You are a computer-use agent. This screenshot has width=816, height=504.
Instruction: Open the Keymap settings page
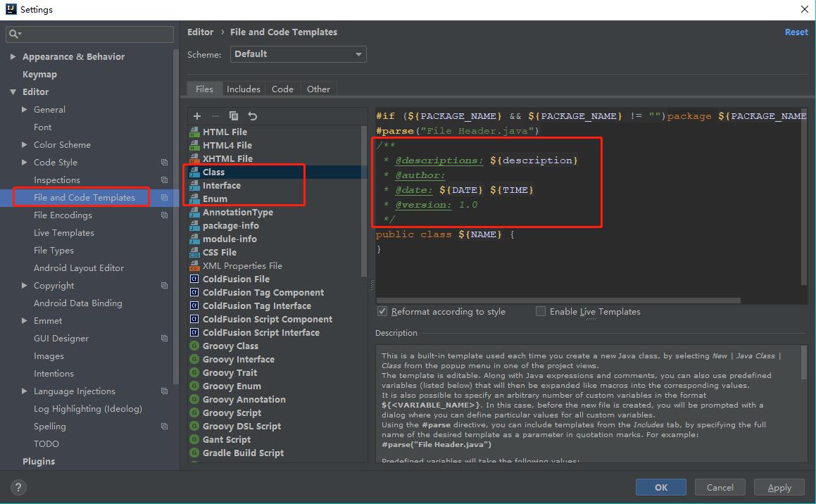coord(39,75)
